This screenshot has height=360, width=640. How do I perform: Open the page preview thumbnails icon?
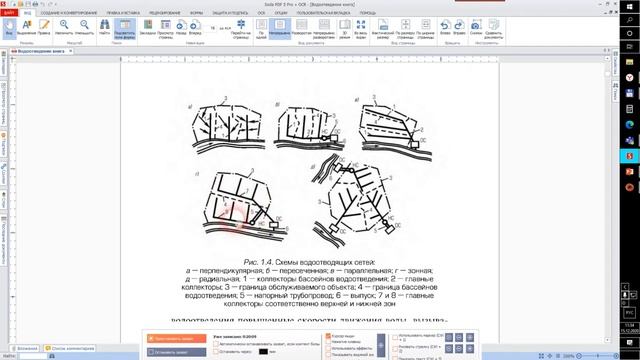(x=165, y=29)
